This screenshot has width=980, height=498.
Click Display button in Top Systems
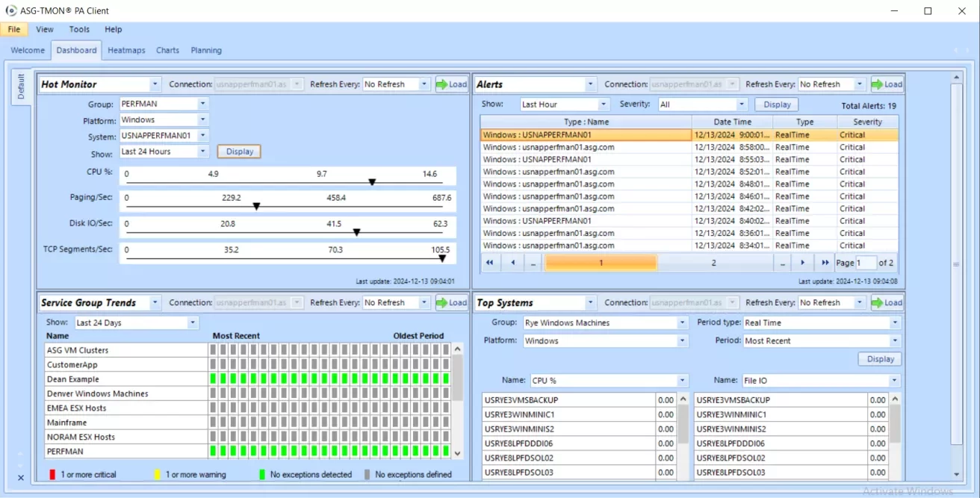pos(880,359)
